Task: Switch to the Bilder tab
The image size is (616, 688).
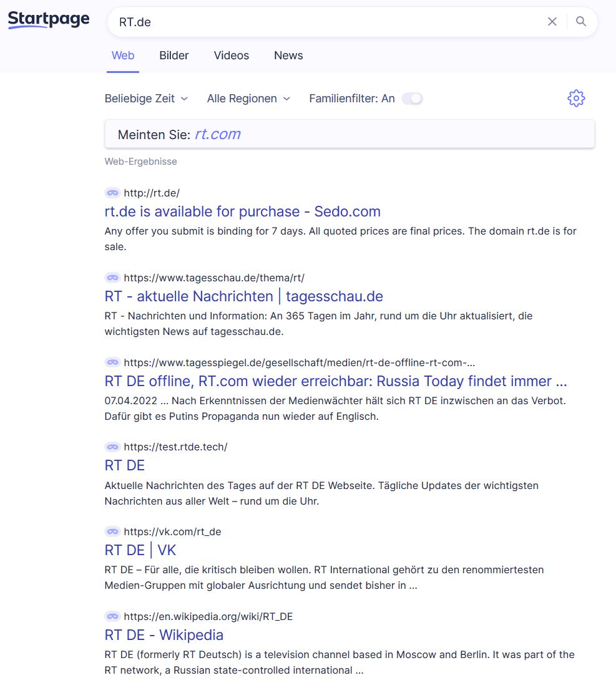Action: [x=174, y=56]
